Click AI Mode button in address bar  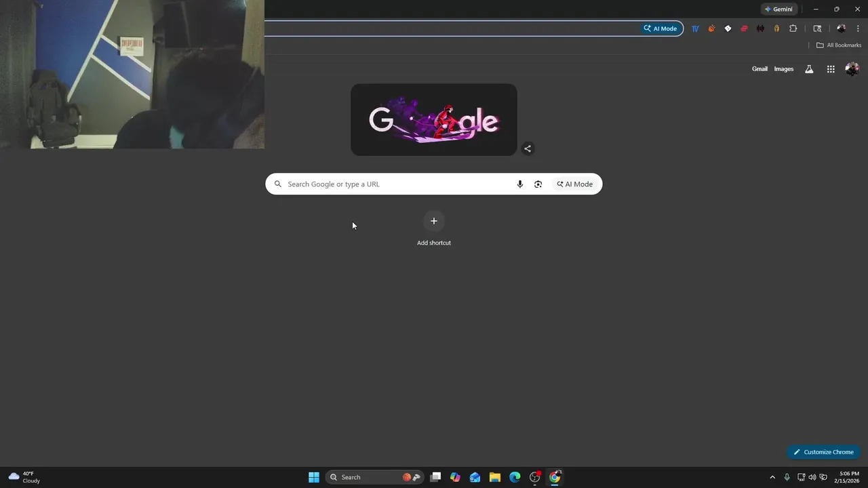click(661, 28)
